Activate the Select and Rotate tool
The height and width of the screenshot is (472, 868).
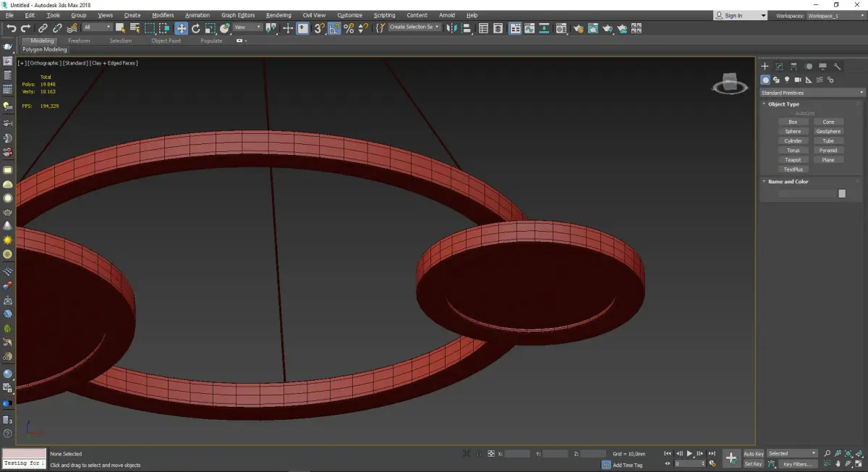[195, 28]
